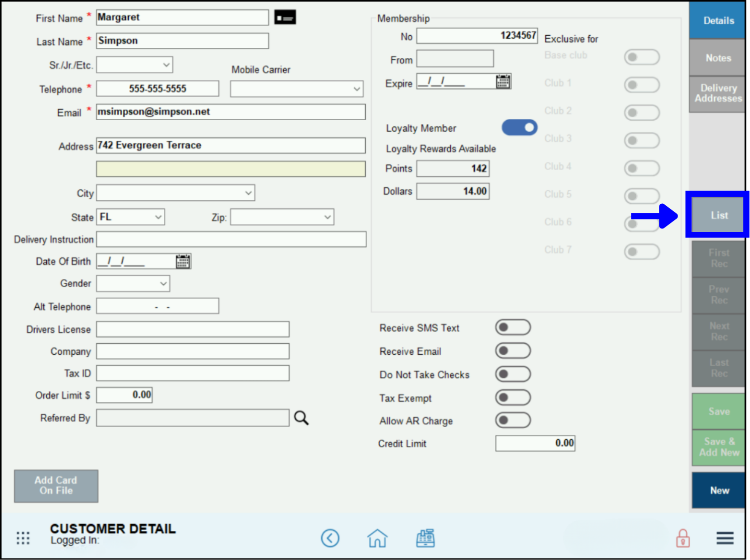Screen dimensions: 750x560
Task: Disable the Loyalty Member toggle
Action: (x=519, y=127)
